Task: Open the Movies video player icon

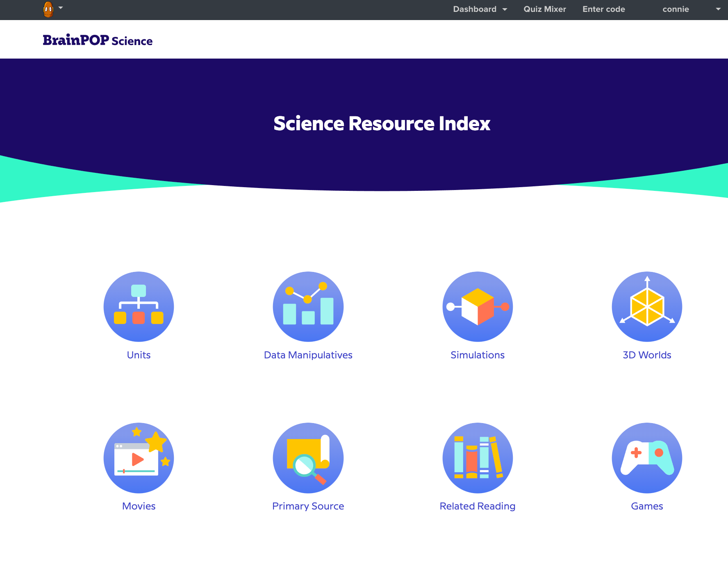Action: [139, 457]
